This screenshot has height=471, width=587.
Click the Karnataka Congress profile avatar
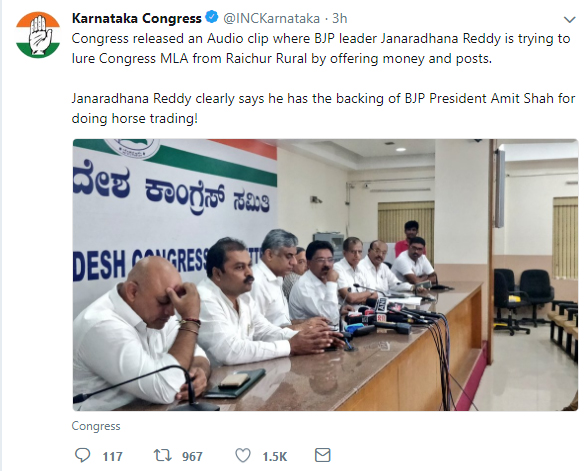point(38,35)
